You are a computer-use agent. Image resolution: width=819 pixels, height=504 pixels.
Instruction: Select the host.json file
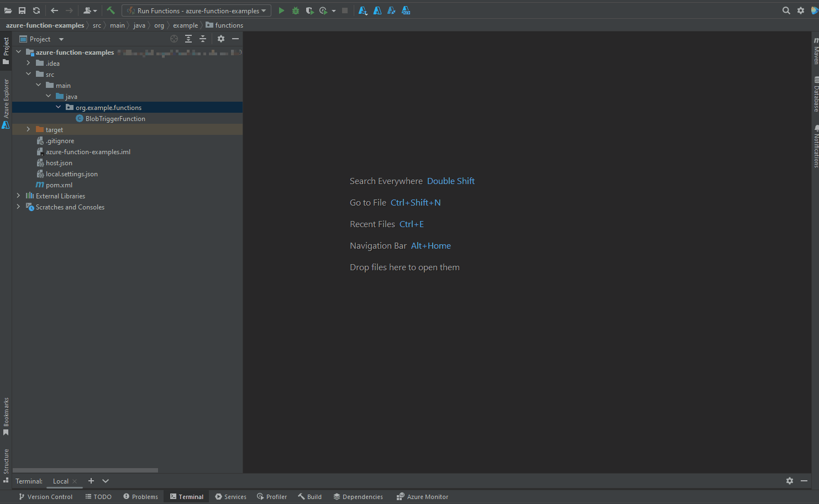[54, 163]
